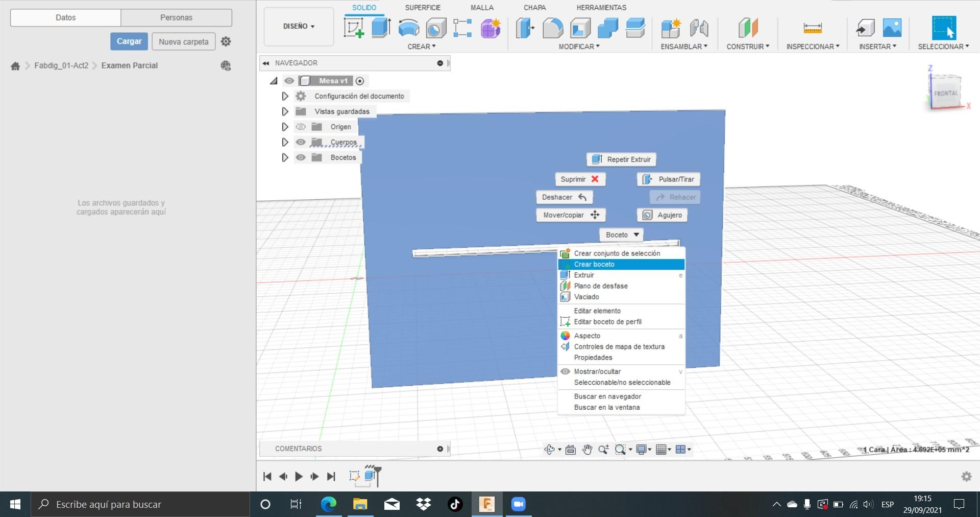Show the hidden Origen folder

[x=301, y=127]
